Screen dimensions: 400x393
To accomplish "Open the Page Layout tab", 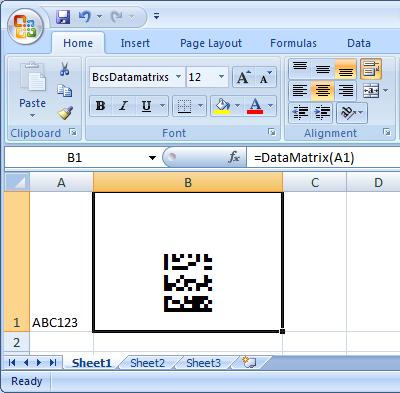I will click(x=211, y=43).
